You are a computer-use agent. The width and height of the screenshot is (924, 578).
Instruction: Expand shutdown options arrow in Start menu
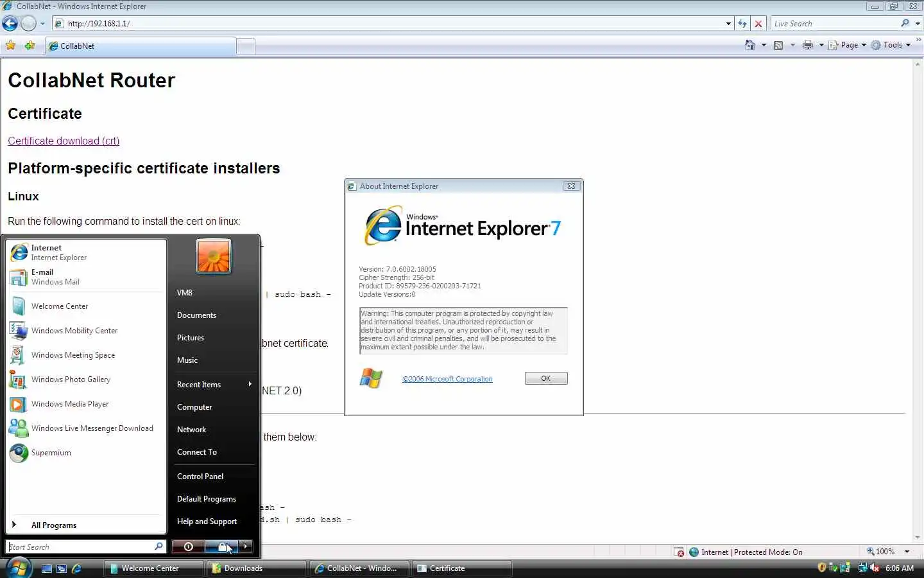(x=246, y=547)
